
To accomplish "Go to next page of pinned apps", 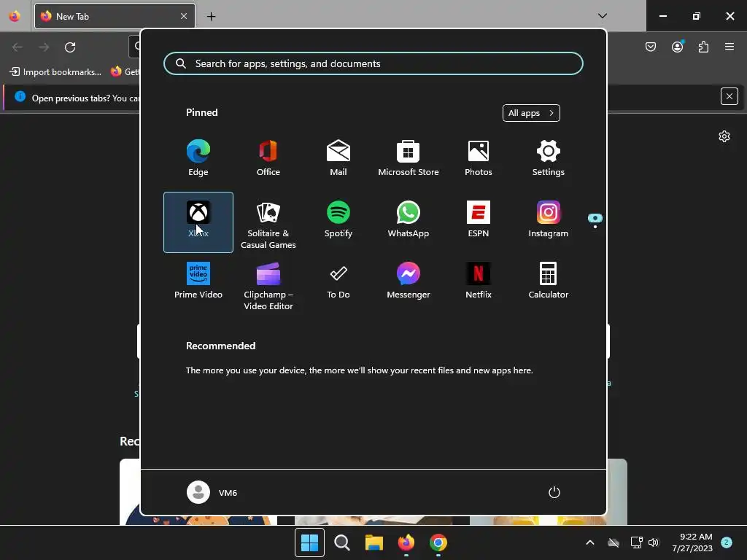I will click(595, 227).
